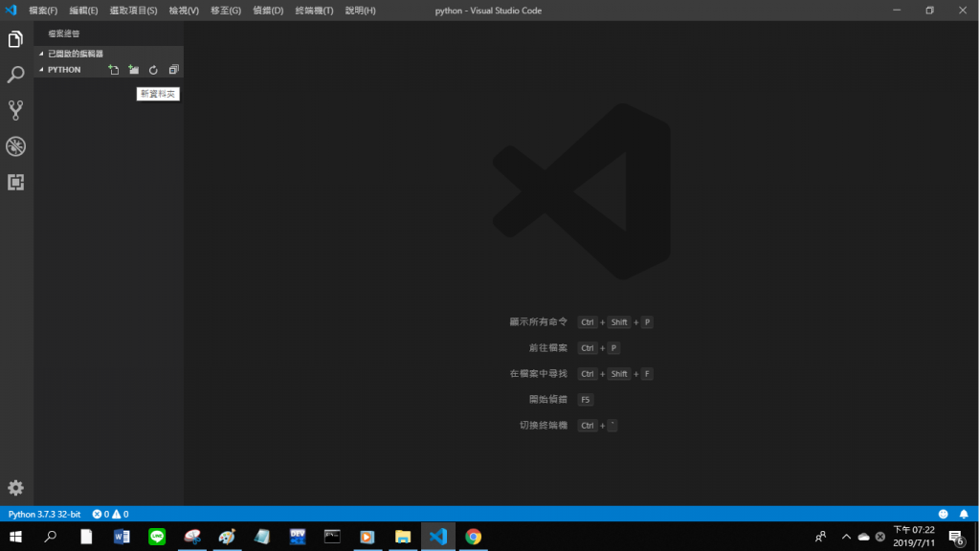Click the VS Code taskbar icon

pyautogui.click(x=438, y=537)
